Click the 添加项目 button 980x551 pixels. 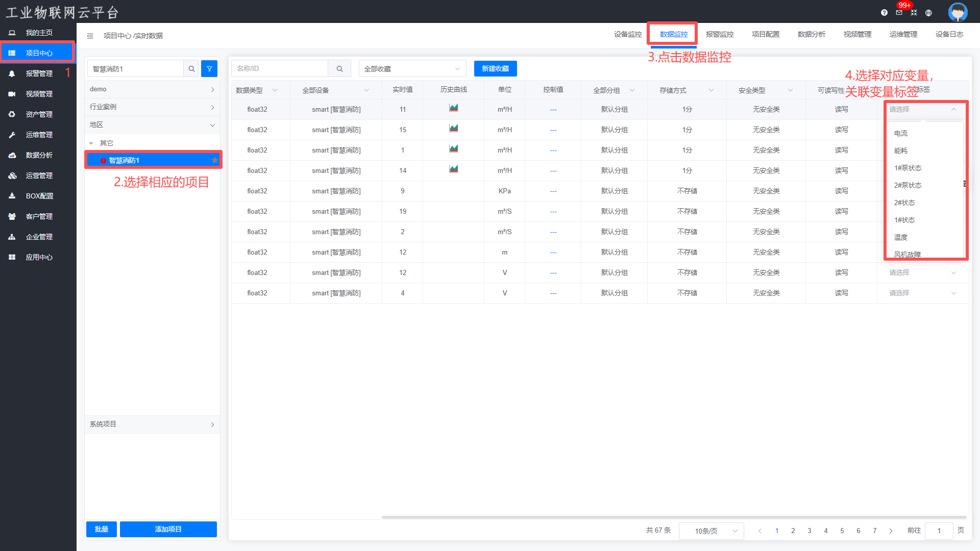(x=168, y=529)
